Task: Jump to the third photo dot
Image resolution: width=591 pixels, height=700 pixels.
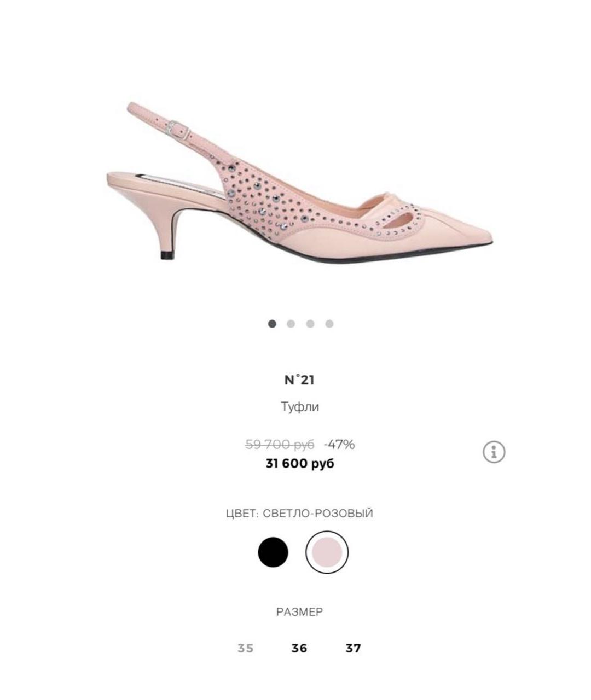Action: [310, 324]
